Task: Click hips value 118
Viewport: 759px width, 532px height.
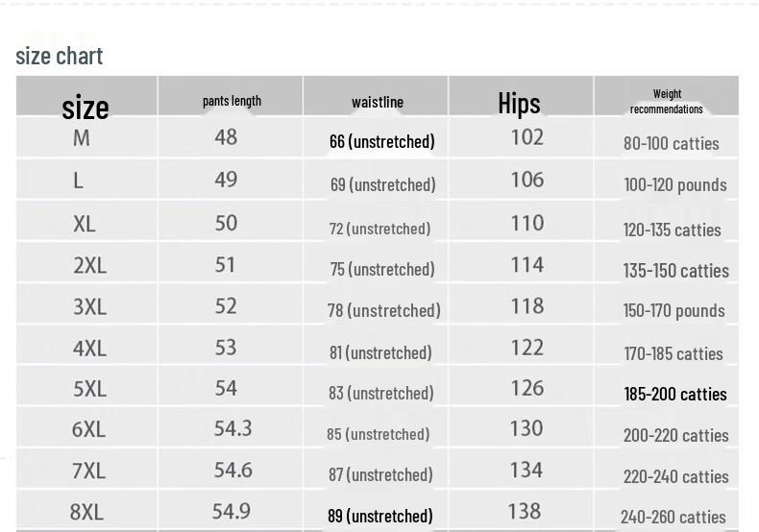Action: 527,306
